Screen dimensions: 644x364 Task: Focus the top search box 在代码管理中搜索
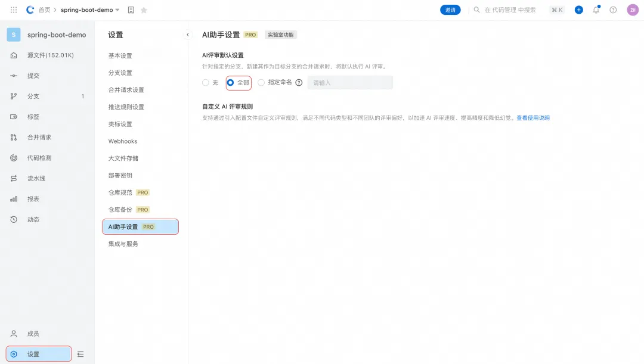[510, 10]
